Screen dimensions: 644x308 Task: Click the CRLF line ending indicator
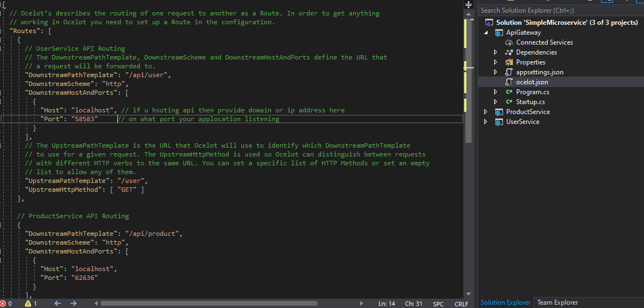[x=461, y=304]
